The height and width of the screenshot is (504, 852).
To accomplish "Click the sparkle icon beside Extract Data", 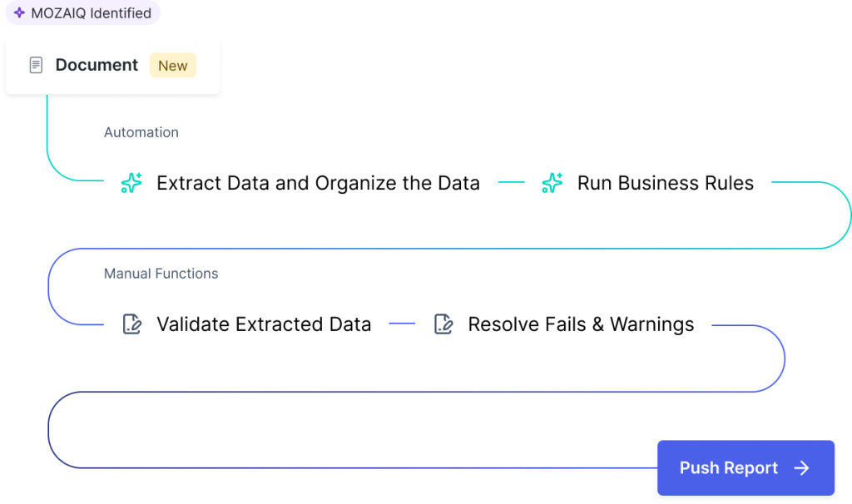I will coord(131,183).
